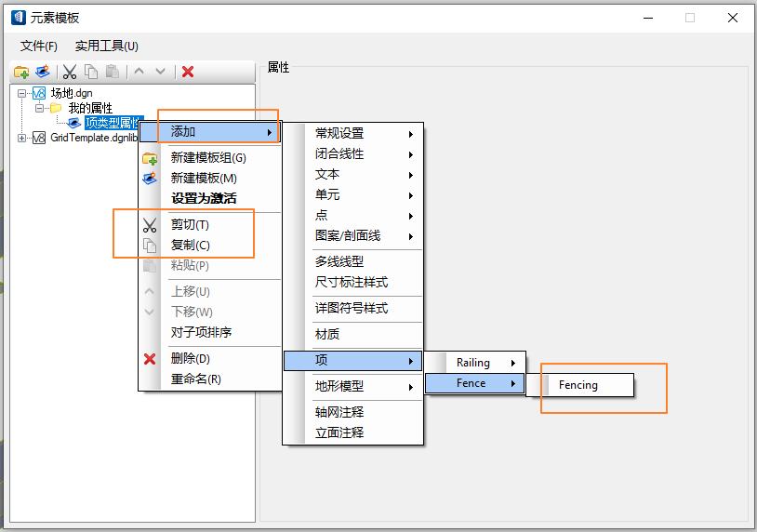Select Fence in the item submenu

[x=474, y=383]
